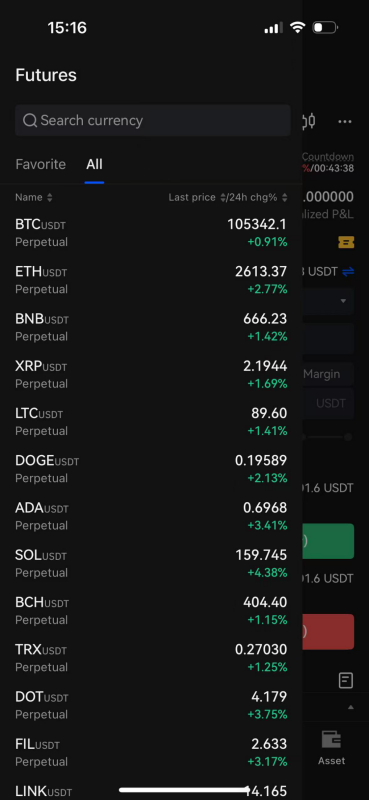Open the order notes document icon
Viewport: 370px width, 801px height.
coord(346,680)
